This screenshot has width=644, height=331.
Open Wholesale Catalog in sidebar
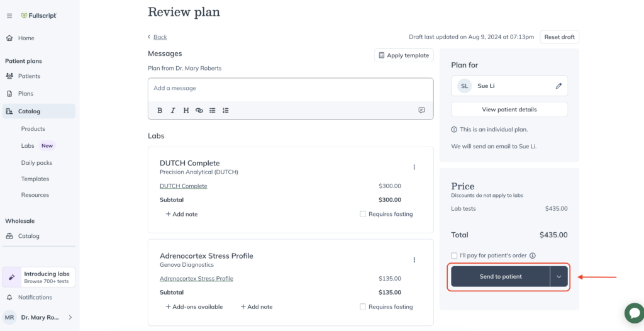[29, 236]
